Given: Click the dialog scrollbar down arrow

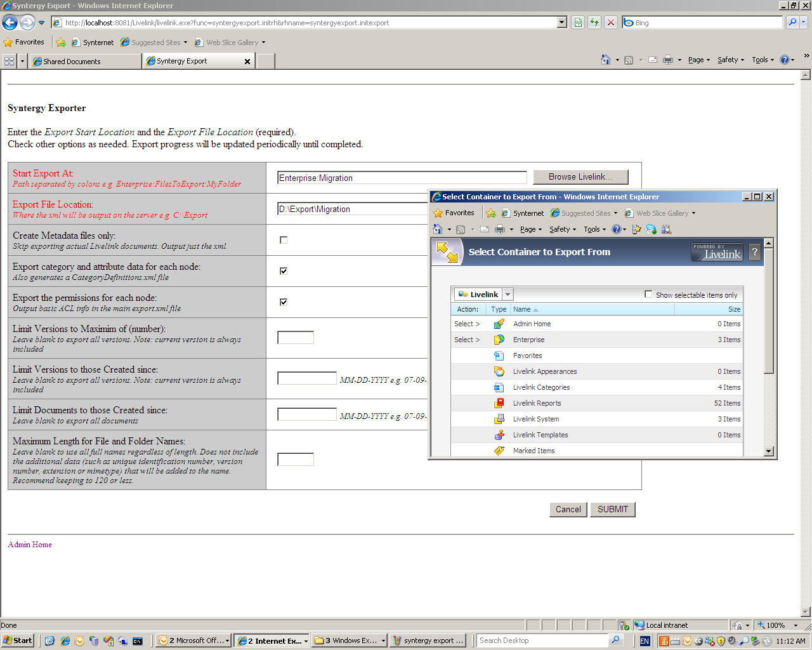Looking at the screenshot, I should (769, 451).
